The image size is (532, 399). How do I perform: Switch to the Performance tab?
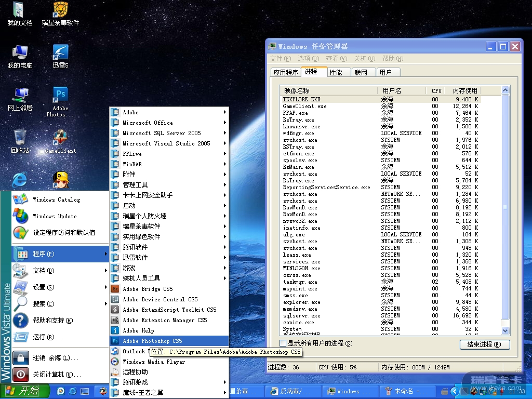(336, 72)
